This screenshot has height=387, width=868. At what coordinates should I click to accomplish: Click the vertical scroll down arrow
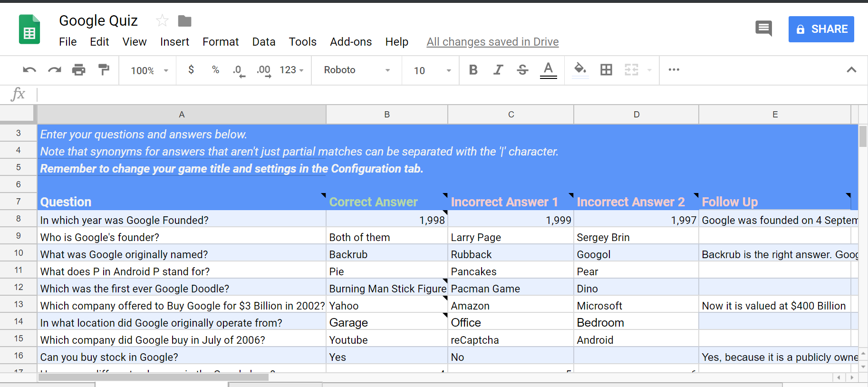tap(863, 367)
